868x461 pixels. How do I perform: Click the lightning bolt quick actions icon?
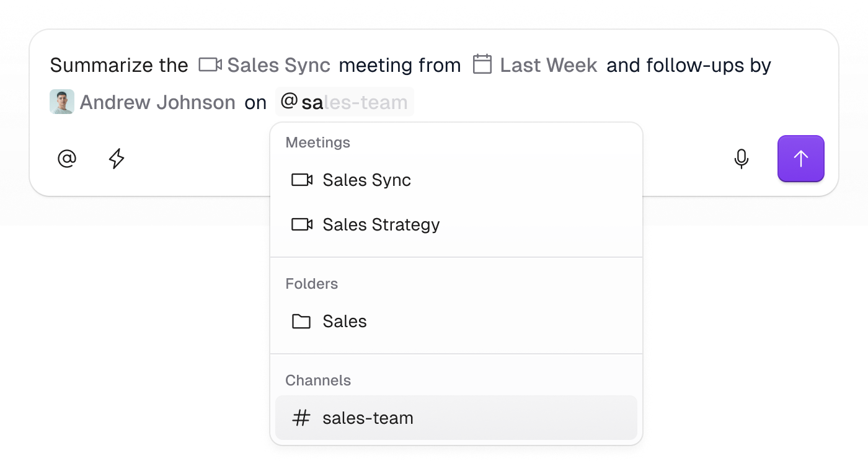tap(117, 159)
